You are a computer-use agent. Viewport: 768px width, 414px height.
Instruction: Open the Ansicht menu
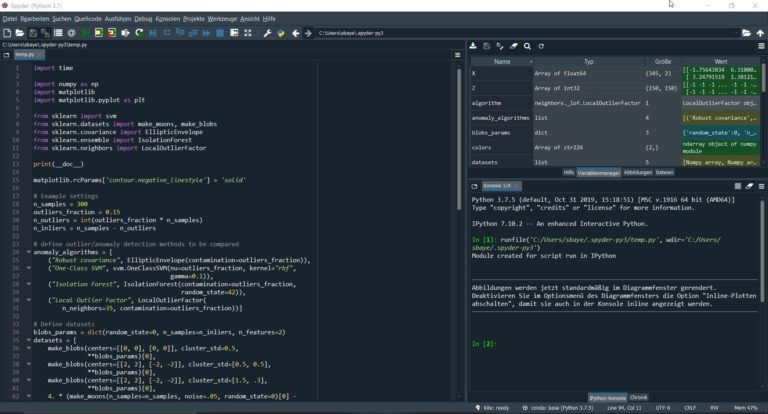(x=250, y=19)
